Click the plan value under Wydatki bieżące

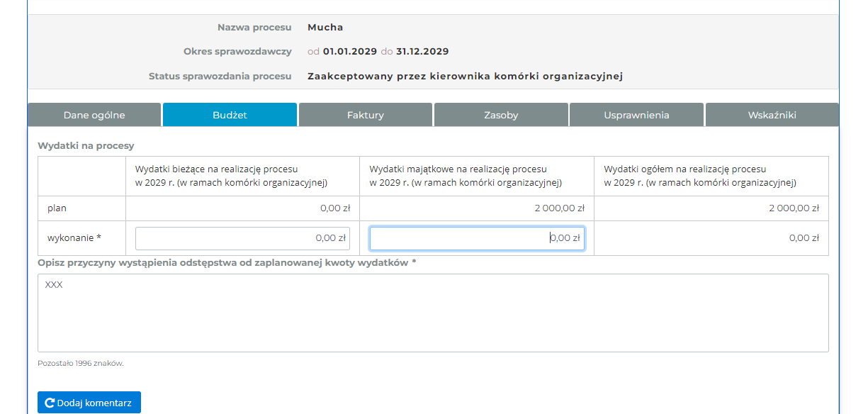click(335, 208)
